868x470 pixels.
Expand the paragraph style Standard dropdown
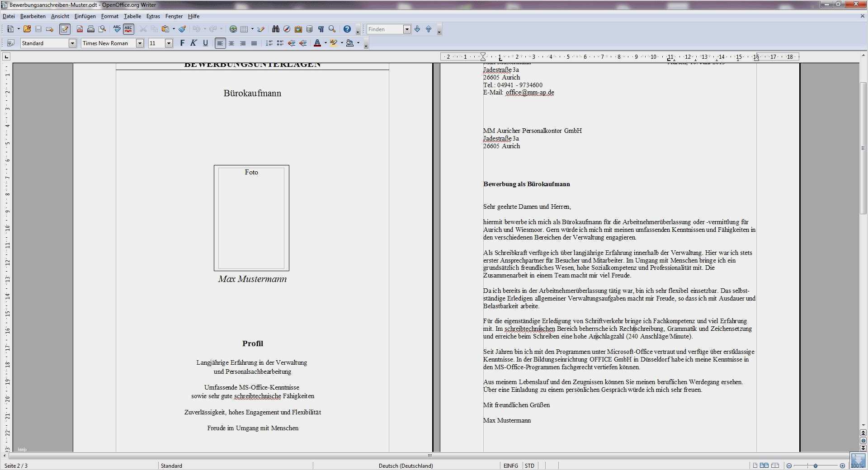(x=72, y=43)
